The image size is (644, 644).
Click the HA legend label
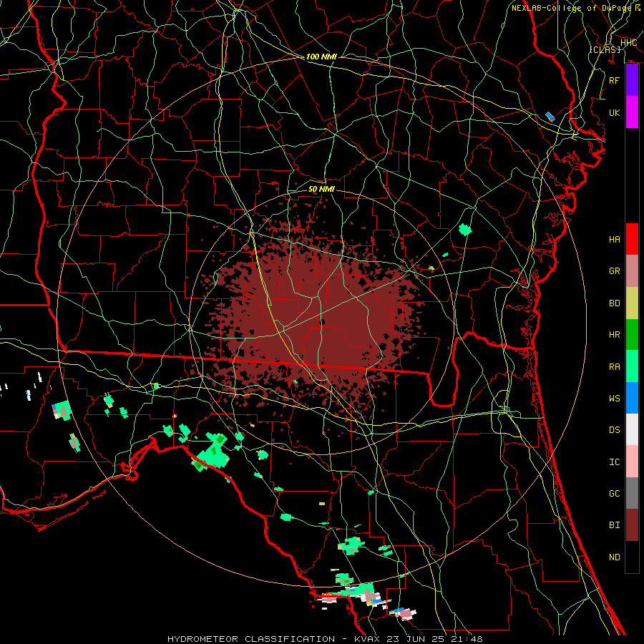point(614,240)
